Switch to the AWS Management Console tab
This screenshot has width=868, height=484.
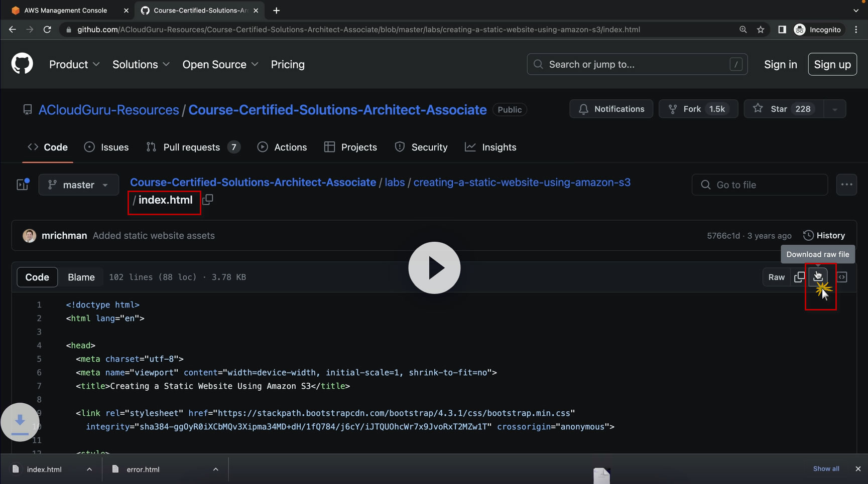pos(65,10)
